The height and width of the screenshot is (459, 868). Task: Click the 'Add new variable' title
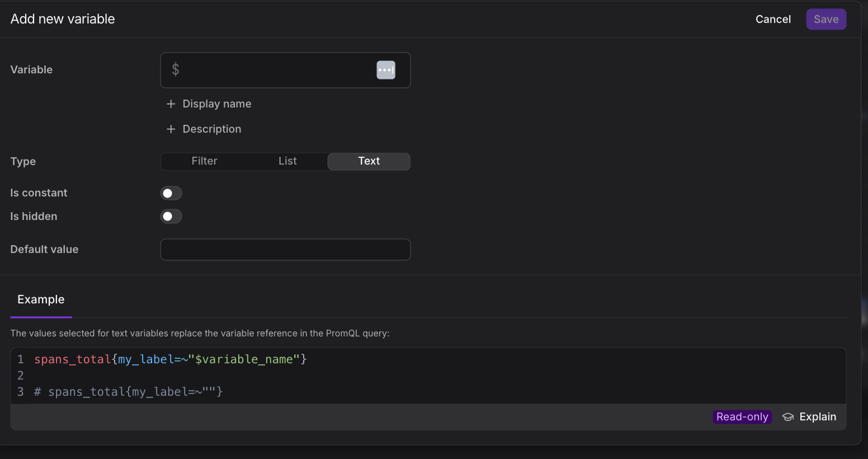point(63,19)
